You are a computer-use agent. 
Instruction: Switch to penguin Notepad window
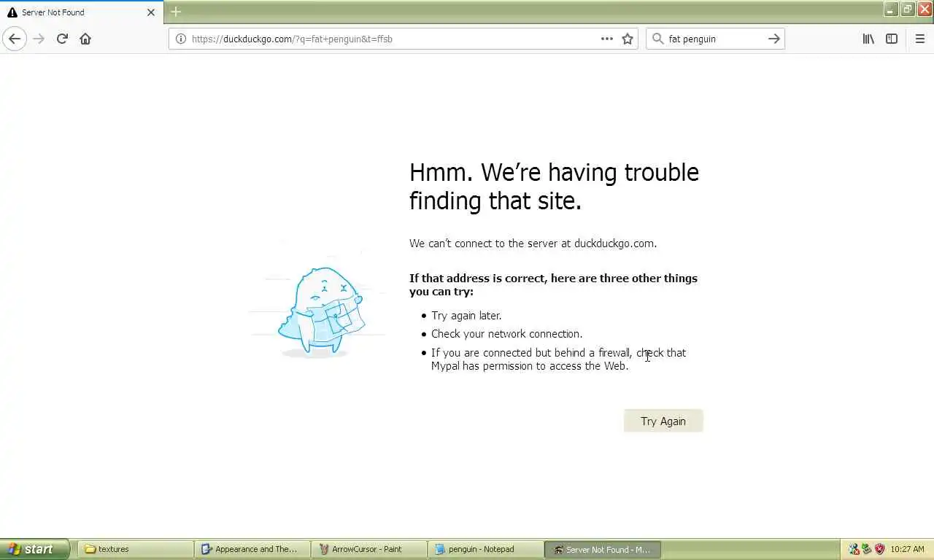[486, 549]
